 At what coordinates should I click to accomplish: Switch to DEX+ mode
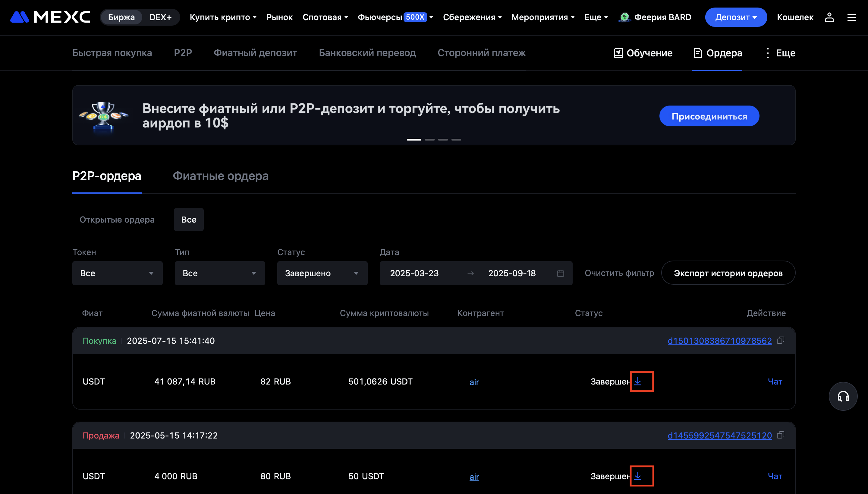[x=160, y=17]
